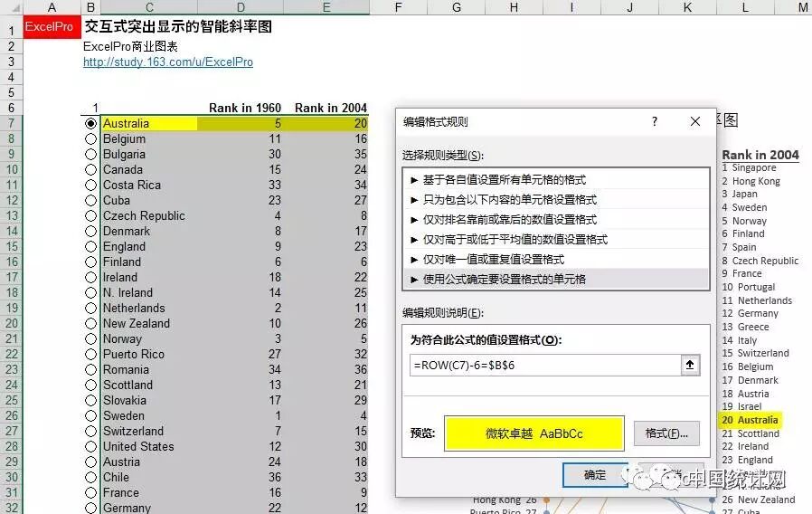Click 'N. Ireland' cell in table
Viewport: 812px width, 514px height.
tap(149, 293)
